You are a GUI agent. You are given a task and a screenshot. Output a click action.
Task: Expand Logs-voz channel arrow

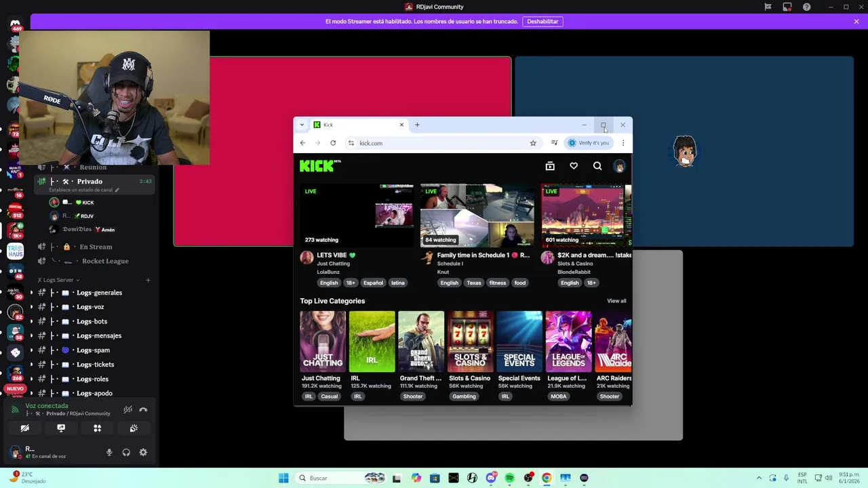coord(31,307)
